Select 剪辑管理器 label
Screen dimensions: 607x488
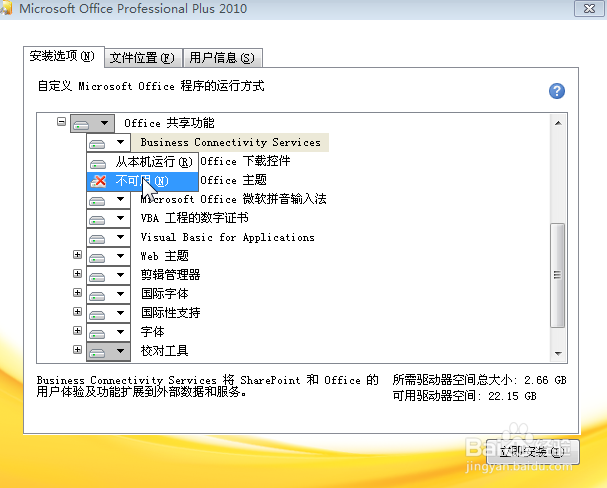point(170,275)
